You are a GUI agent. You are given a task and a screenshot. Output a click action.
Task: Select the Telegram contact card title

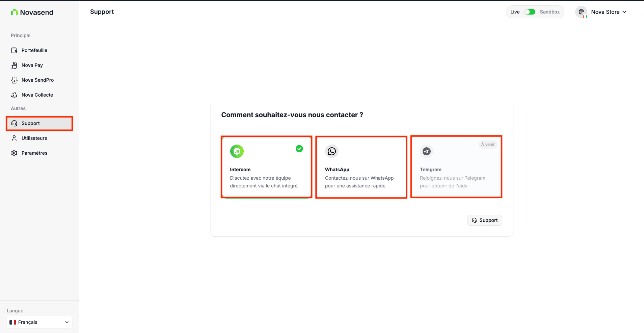click(431, 170)
